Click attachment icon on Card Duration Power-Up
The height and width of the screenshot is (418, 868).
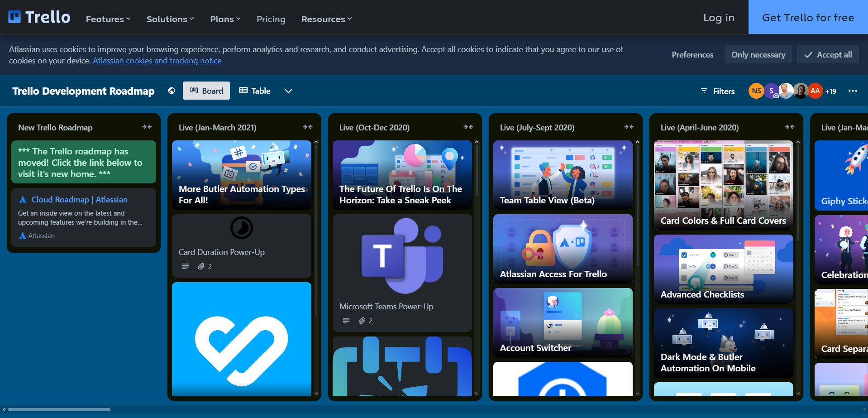201,266
